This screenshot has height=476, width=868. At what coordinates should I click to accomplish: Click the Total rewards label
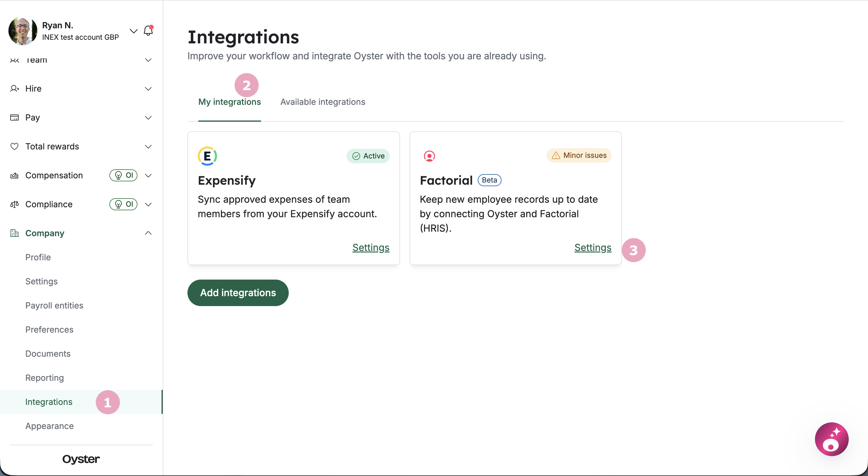pyautogui.click(x=52, y=146)
